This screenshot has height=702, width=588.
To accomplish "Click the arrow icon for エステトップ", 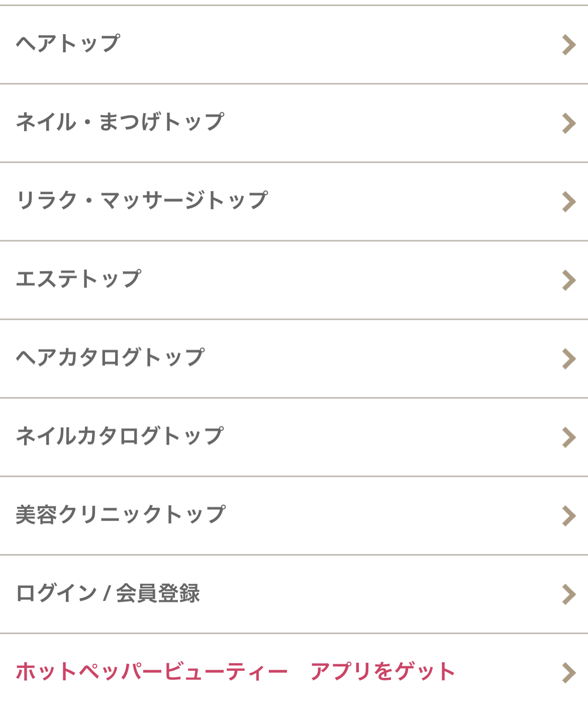I will click(x=569, y=280).
